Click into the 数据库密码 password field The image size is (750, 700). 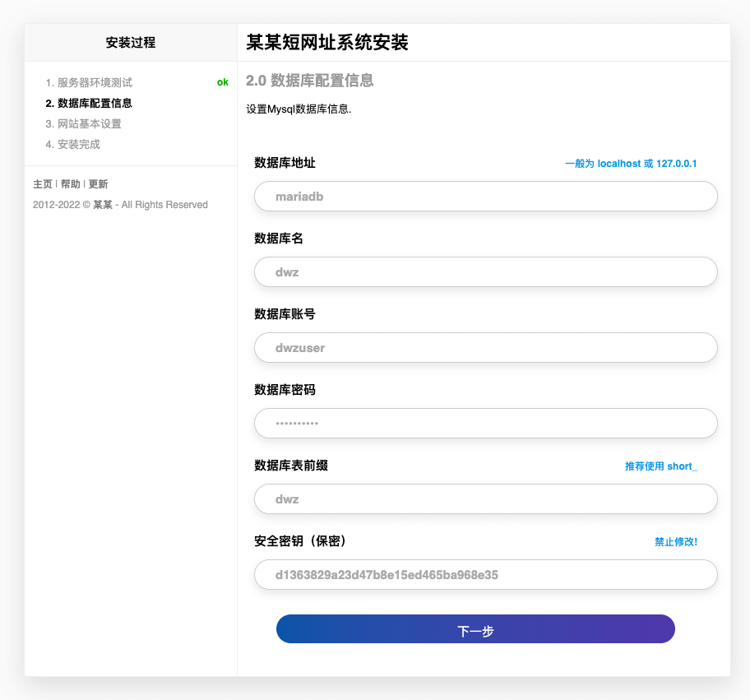coord(485,424)
